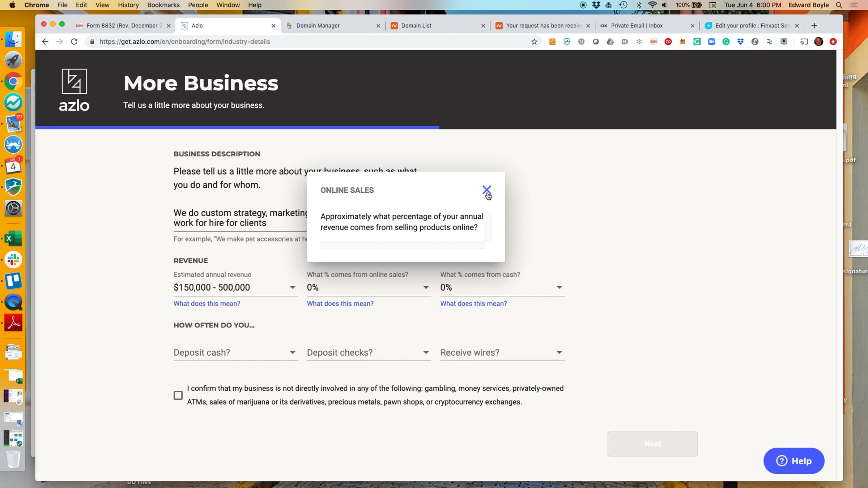This screenshot has width=868, height=488.
Task: Click the azlo logo
Action: pos(74,90)
